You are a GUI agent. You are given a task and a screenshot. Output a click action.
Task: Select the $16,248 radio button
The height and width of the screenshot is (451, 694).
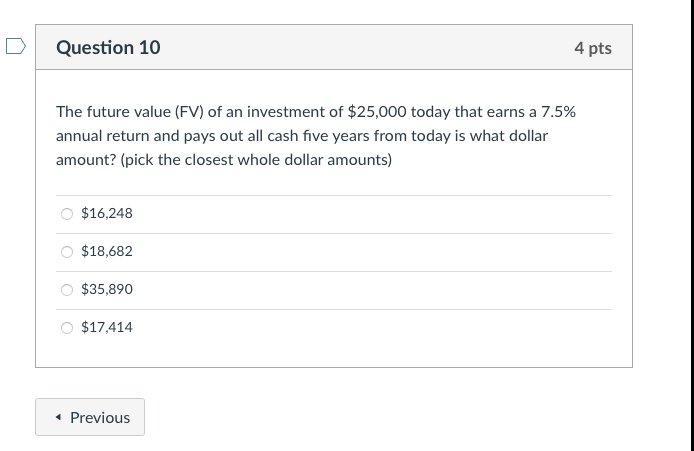[67, 213]
